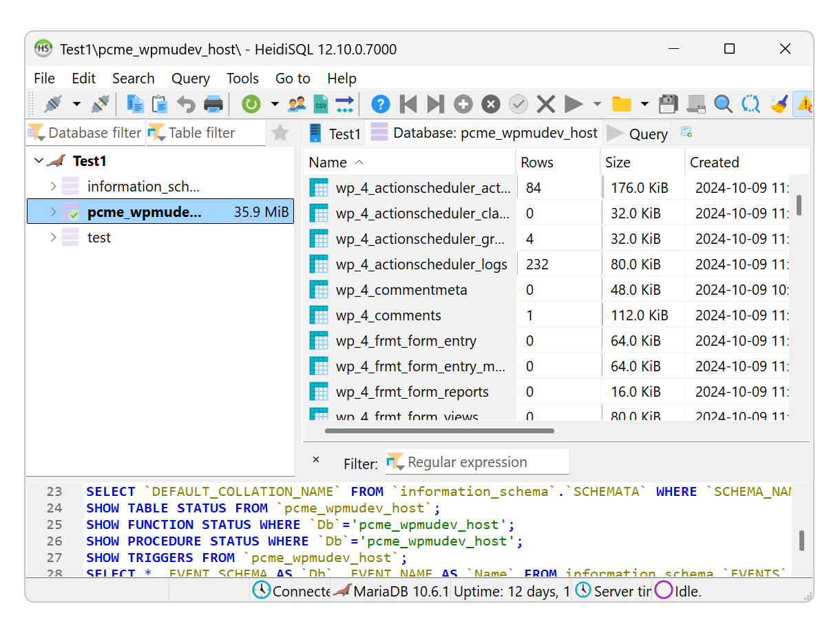The image size is (840, 633).
Task: Sort by the Name column header
Action: click(x=410, y=163)
